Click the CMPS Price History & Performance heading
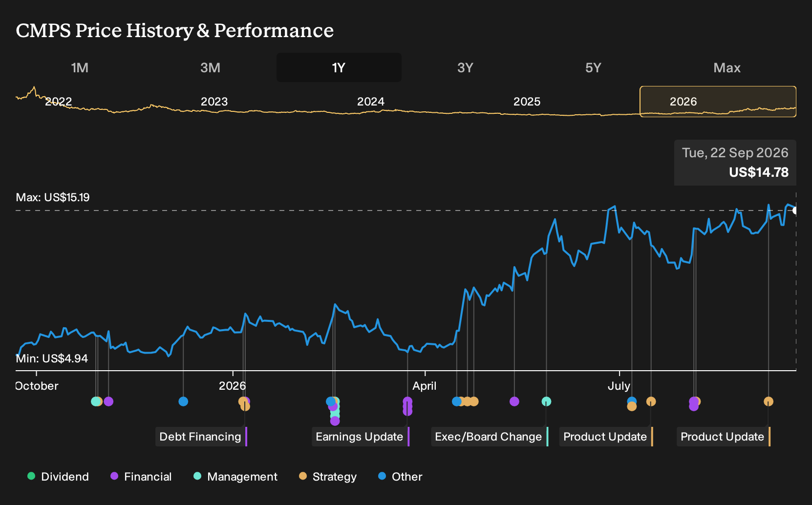812x505 pixels. coord(174,30)
